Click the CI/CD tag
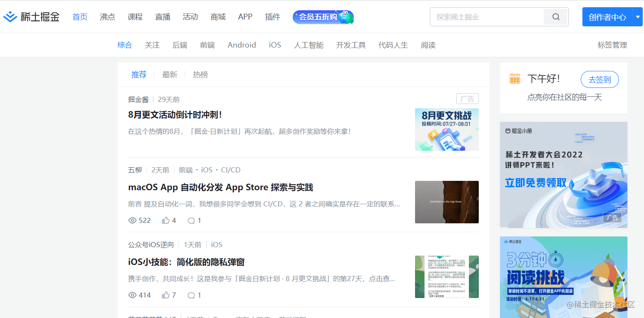The height and width of the screenshot is (318, 644). (x=231, y=170)
